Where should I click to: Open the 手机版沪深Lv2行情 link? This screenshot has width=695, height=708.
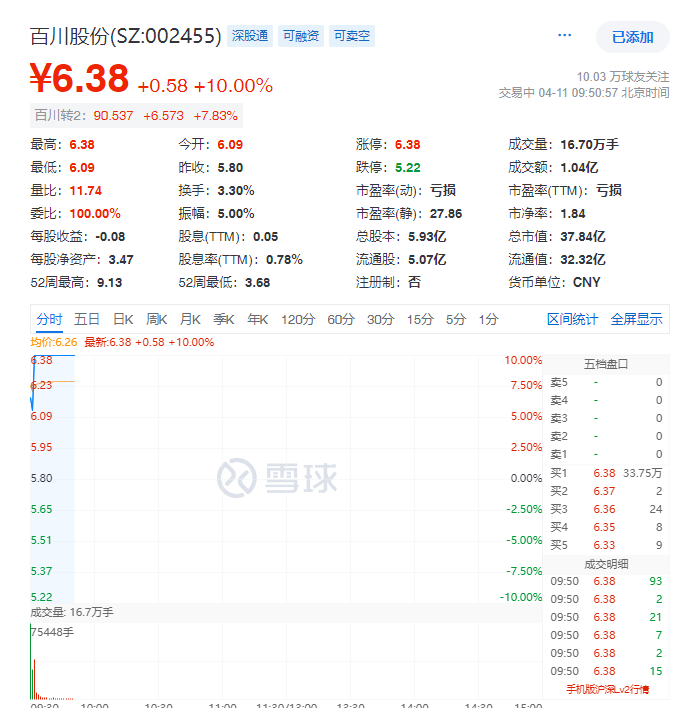click(x=607, y=689)
